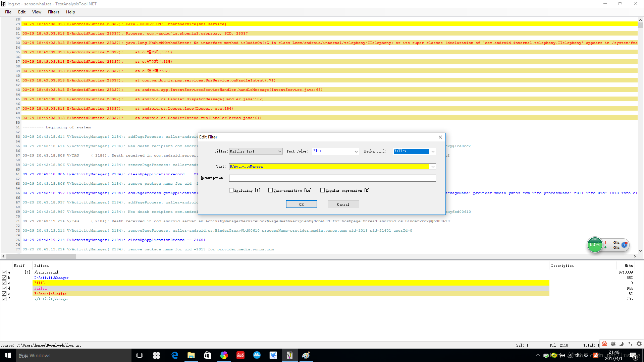Click the blue plus icon on floating widget

(624, 245)
